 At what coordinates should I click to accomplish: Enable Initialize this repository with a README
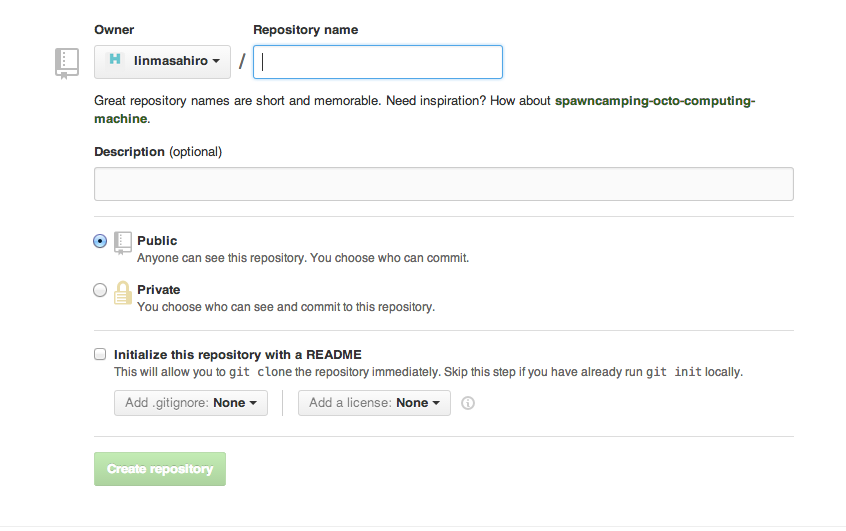coord(100,354)
